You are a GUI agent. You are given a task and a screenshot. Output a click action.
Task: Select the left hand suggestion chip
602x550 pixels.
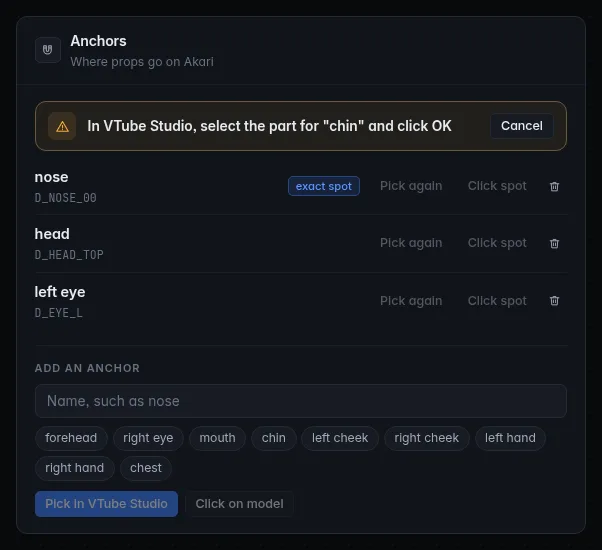tap(510, 438)
